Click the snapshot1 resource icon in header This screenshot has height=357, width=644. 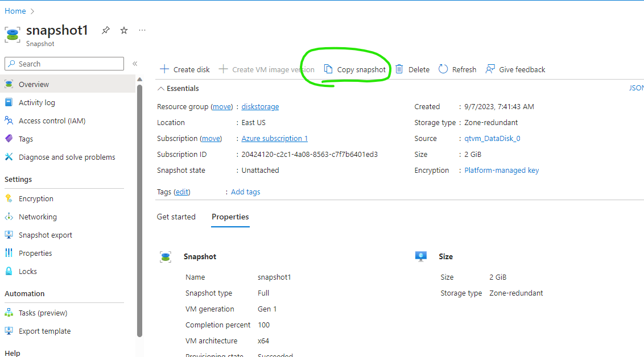pos(13,35)
